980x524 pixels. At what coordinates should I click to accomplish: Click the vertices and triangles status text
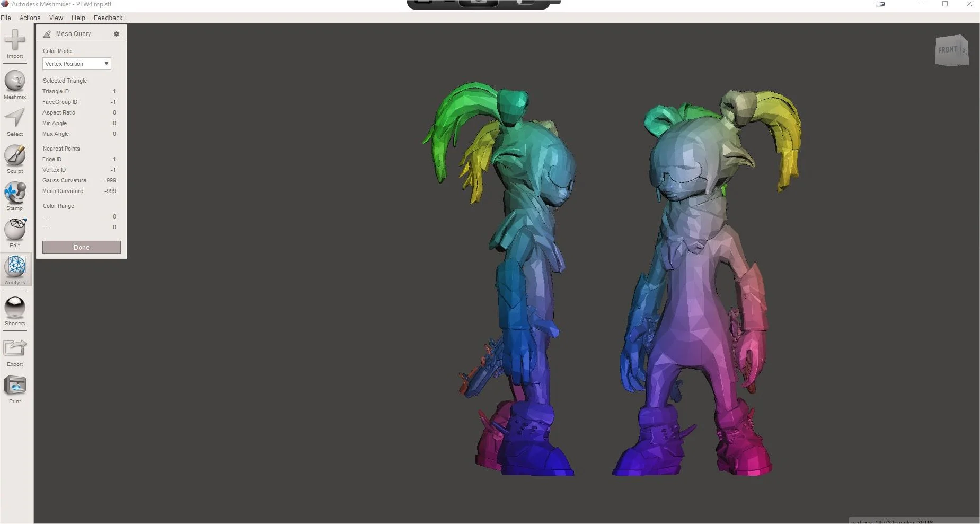coord(892,522)
